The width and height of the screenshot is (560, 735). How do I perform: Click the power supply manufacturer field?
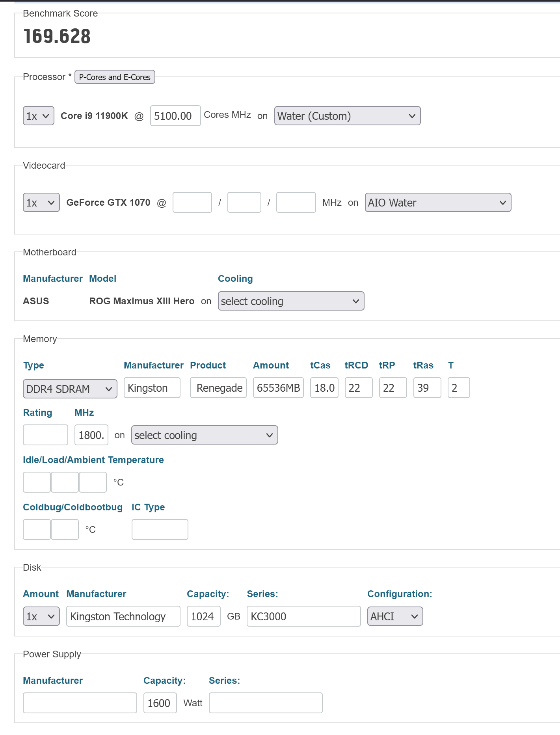point(80,703)
